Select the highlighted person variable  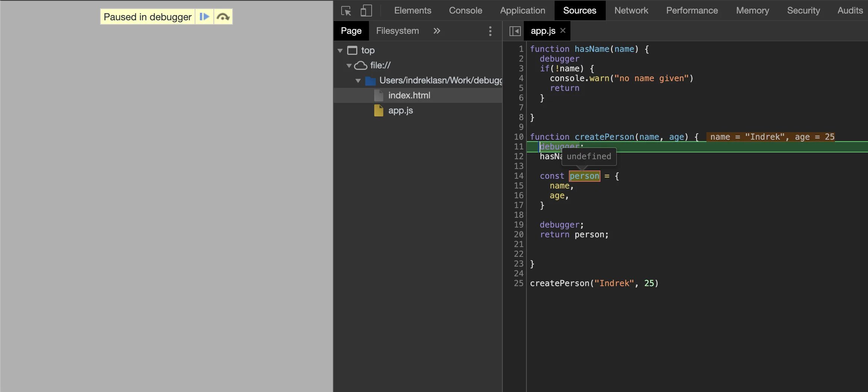click(584, 176)
